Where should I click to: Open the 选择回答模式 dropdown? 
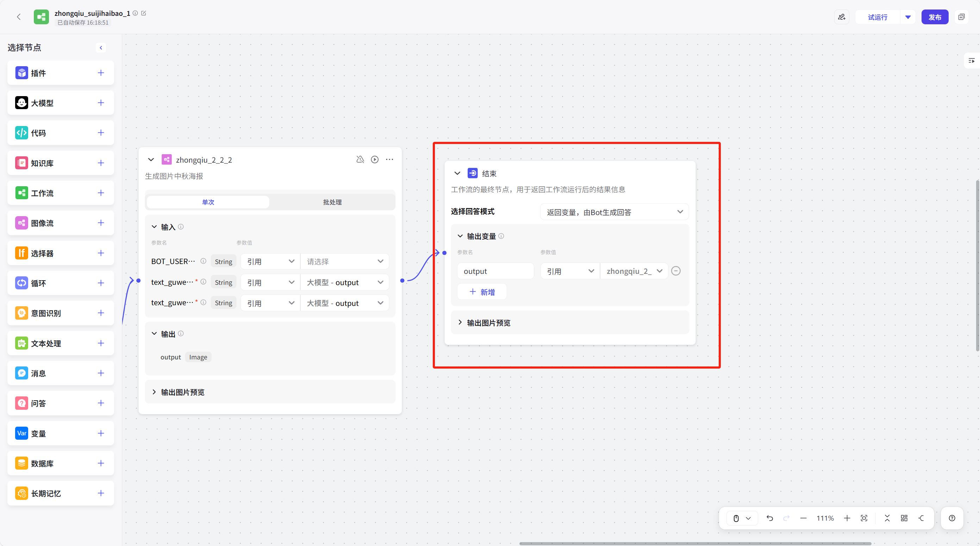point(614,212)
